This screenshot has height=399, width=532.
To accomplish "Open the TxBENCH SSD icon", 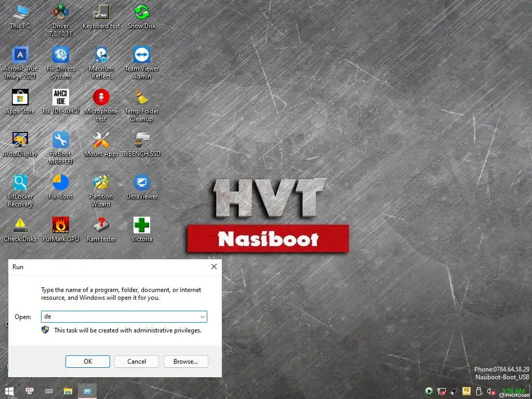I will 141,144.
